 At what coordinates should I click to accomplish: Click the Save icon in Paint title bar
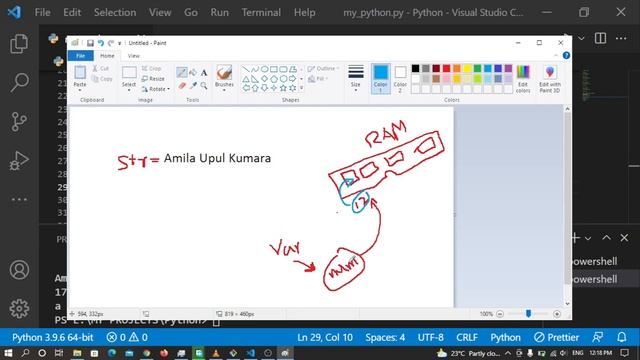point(90,43)
